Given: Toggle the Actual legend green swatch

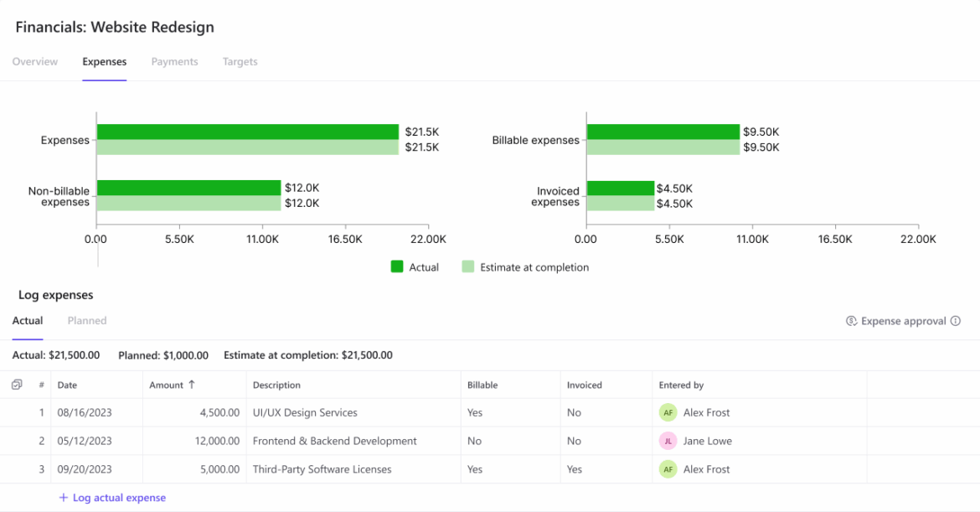Looking at the screenshot, I should (x=397, y=267).
